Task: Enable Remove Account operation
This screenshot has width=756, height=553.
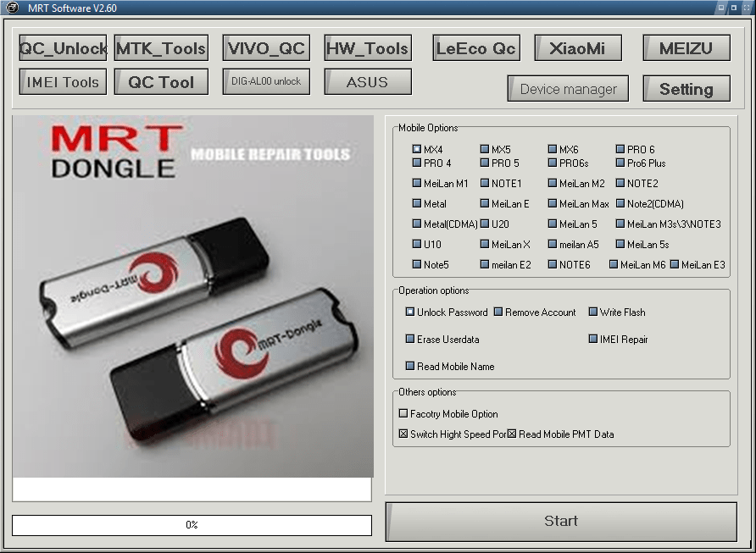Action: (498, 312)
